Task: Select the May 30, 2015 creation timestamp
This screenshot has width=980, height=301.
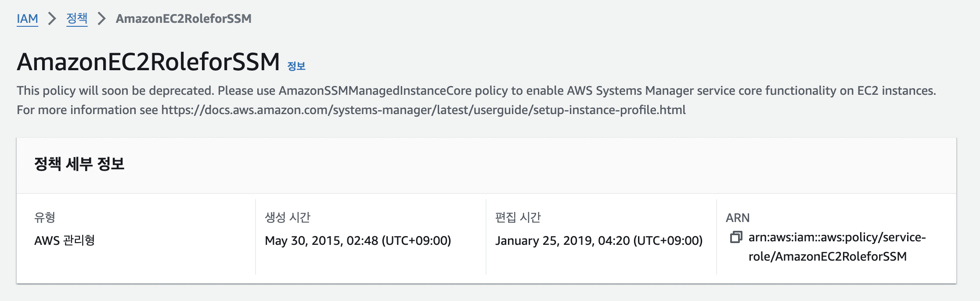Action: [358, 240]
